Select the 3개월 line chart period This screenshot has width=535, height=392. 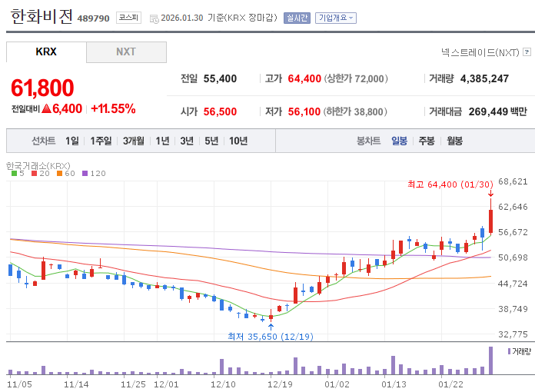point(134,141)
